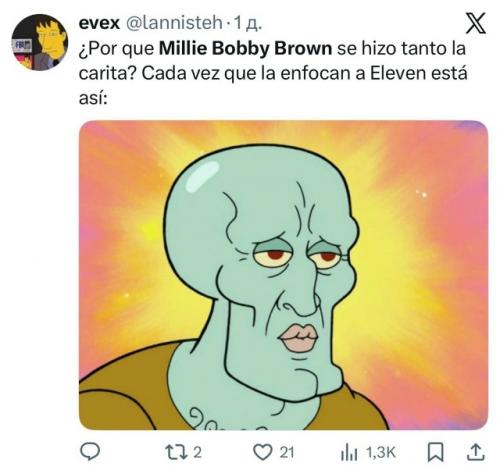Open the evex display name profile
This screenshot has width=500, height=470.
tap(99, 23)
